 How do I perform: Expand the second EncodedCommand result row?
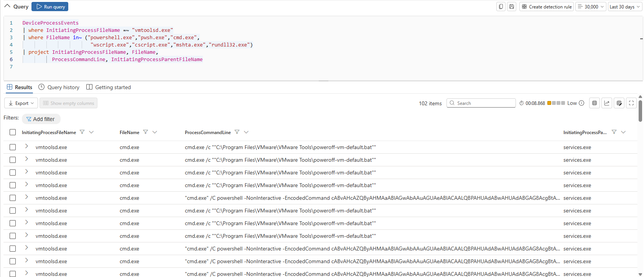point(26,247)
